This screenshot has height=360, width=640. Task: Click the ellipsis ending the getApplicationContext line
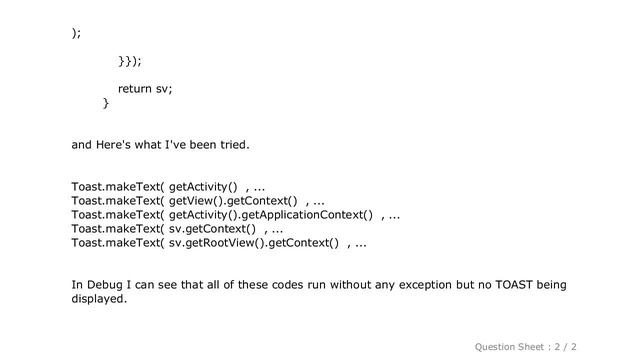point(394,216)
